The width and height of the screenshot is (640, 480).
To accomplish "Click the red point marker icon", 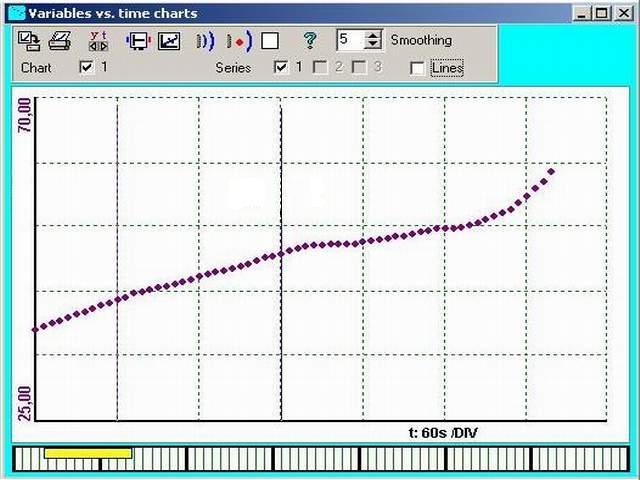I will 240,41.
